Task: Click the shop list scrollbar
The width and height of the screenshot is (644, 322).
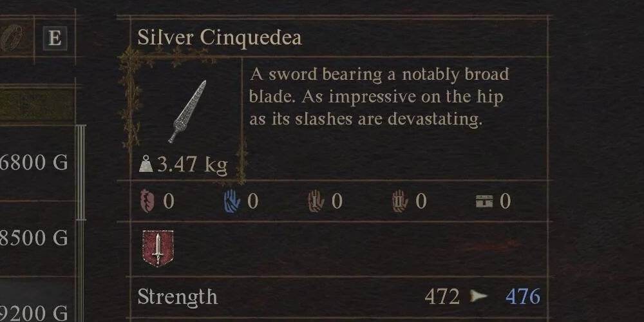Action: coord(80,173)
